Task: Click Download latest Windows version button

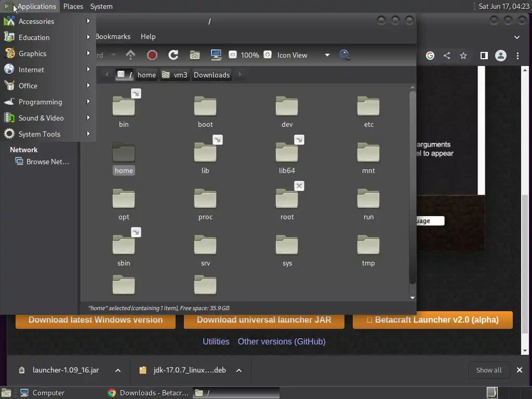Action: pyautogui.click(x=96, y=320)
